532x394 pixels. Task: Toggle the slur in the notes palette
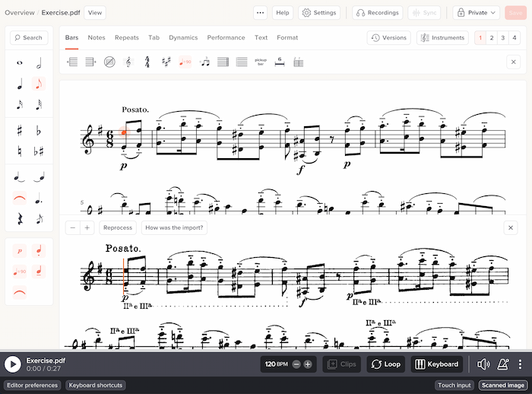pos(20,198)
